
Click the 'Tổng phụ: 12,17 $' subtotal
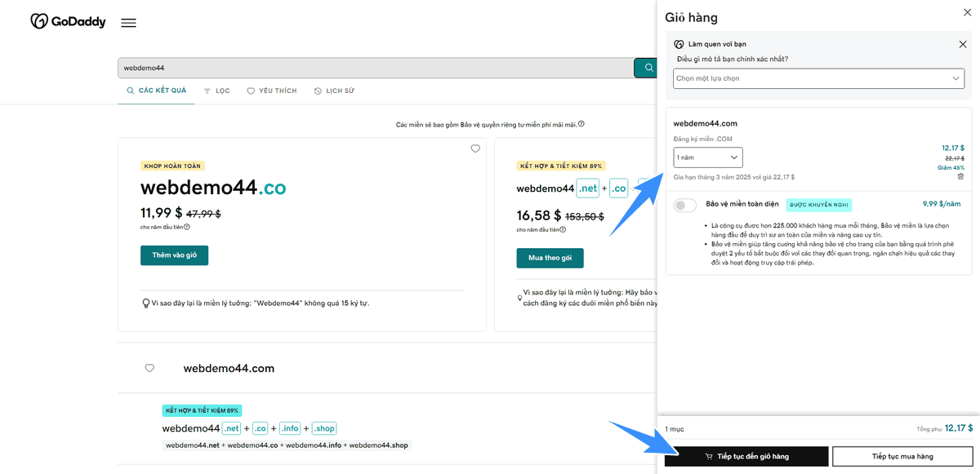click(x=945, y=428)
